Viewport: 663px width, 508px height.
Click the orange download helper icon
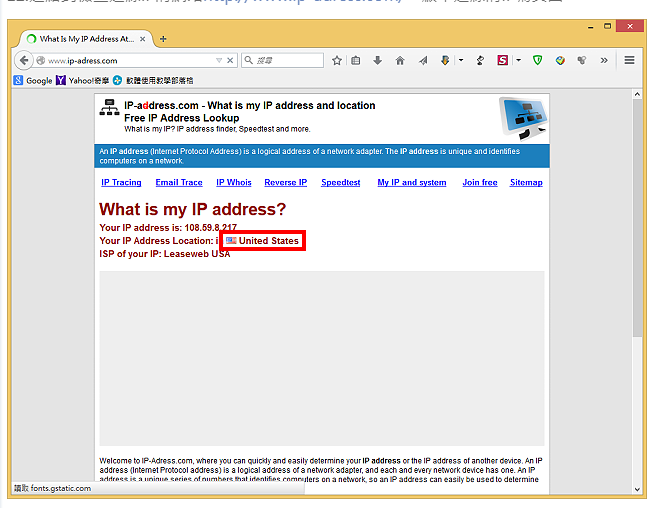point(445,60)
